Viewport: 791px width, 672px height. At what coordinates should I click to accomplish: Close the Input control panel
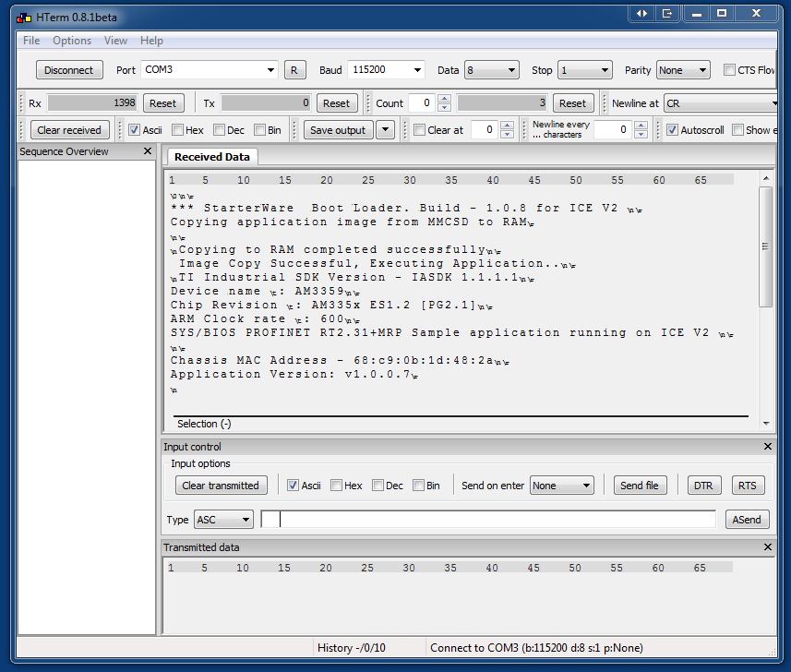[x=767, y=446]
